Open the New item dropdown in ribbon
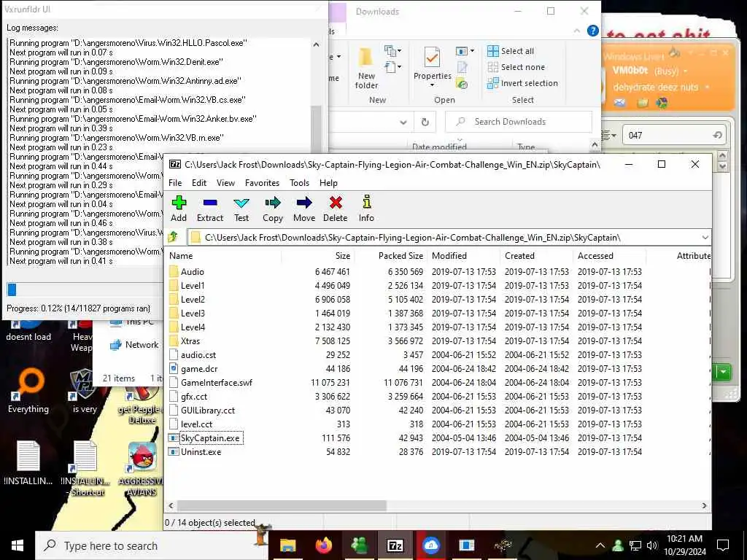The image size is (747, 560). (393, 50)
